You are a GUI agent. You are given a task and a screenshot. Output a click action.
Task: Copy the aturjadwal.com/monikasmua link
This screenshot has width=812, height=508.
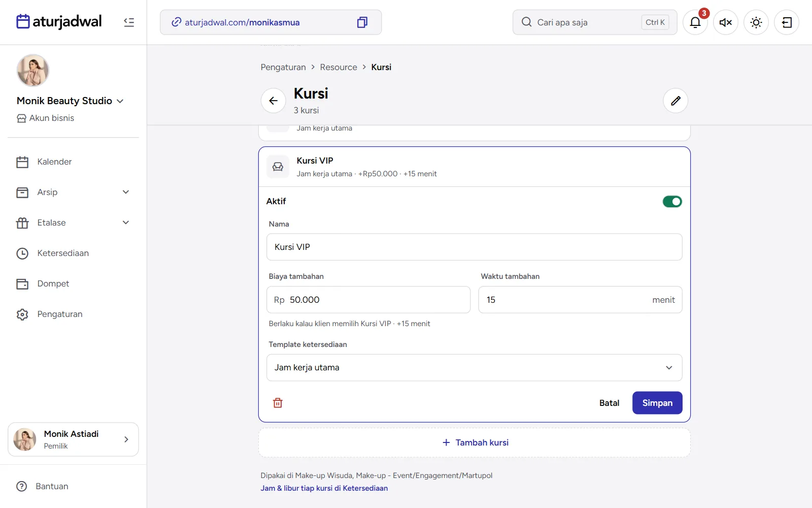[x=362, y=22]
